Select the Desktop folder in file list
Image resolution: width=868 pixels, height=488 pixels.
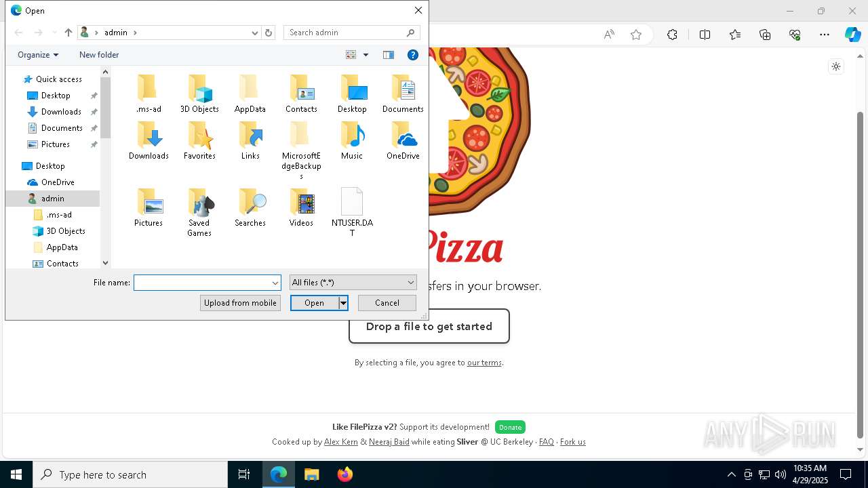pyautogui.click(x=352, y=94)
